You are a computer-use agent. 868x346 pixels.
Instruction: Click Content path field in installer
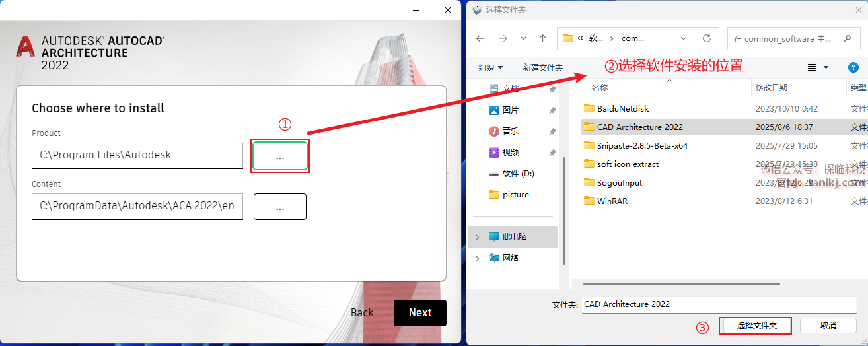tap(137, 206)
